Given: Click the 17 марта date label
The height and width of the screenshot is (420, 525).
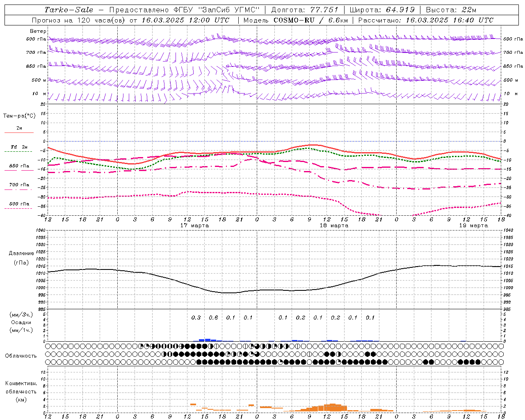Looking at the screenshot, I should pyautogui.click(x=194, y=226).
